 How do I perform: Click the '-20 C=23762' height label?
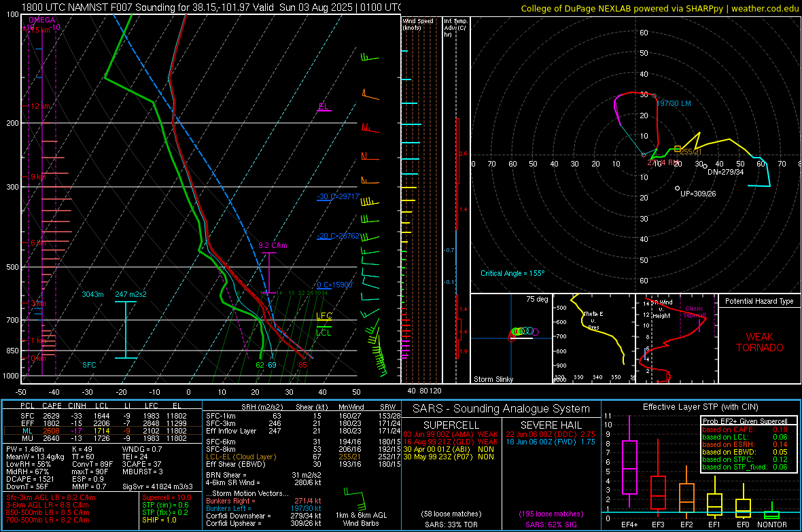click(338, 236)
